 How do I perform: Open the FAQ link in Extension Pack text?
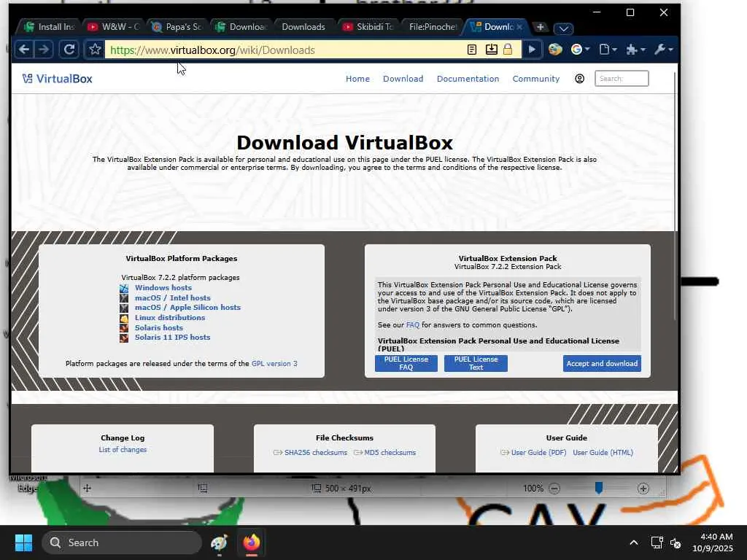click(413, 324)
